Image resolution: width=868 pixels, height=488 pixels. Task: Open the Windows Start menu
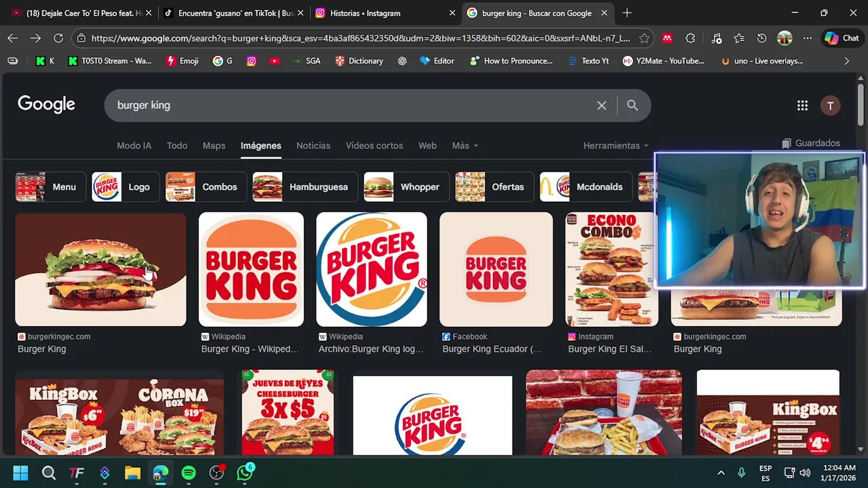(20, 472)
